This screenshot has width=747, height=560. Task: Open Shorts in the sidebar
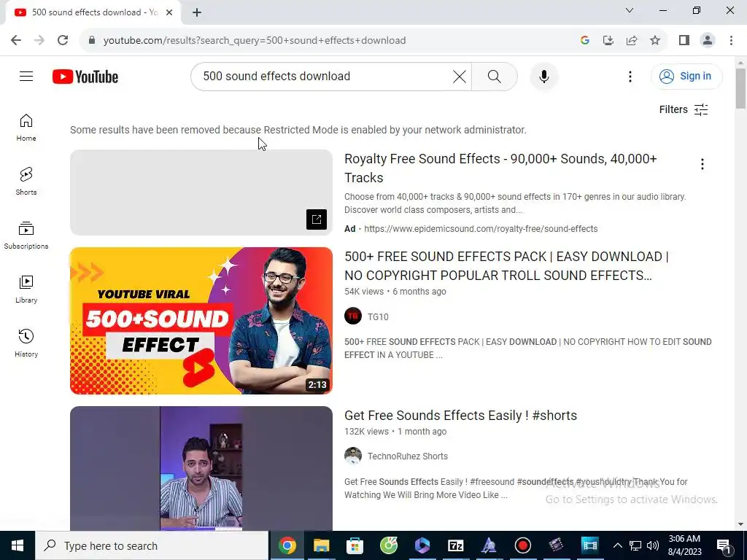26,182
